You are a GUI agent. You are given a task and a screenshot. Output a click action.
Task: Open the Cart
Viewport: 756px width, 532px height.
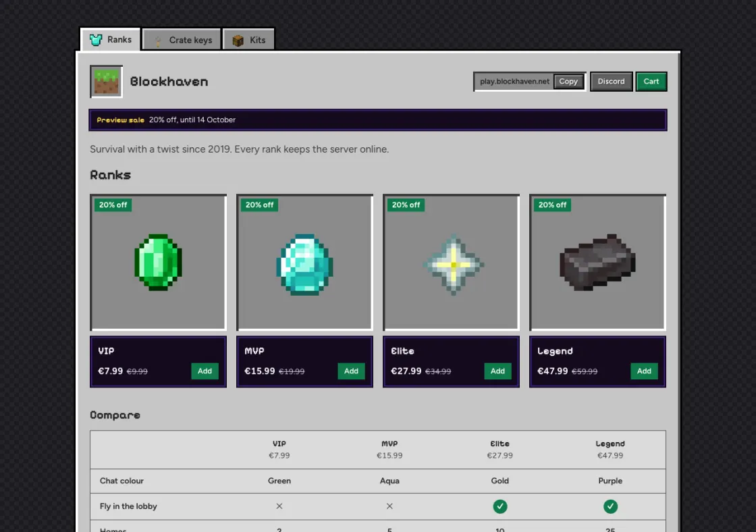point(651,82)
